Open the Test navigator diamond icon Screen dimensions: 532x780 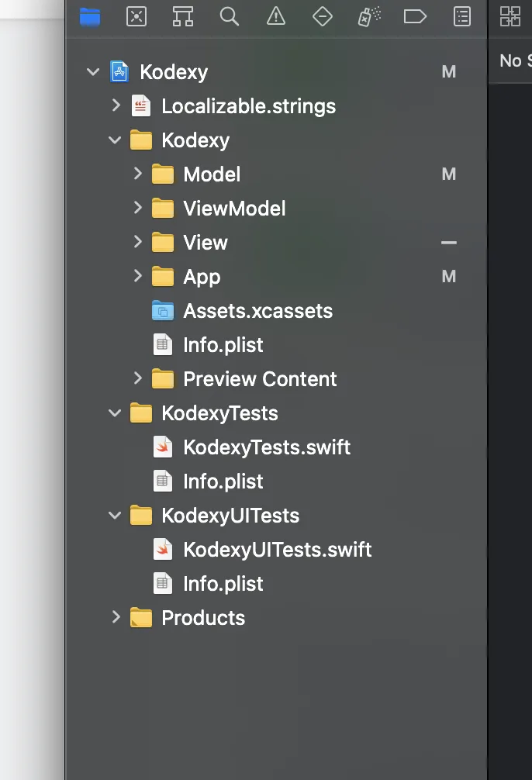[323, 16]
